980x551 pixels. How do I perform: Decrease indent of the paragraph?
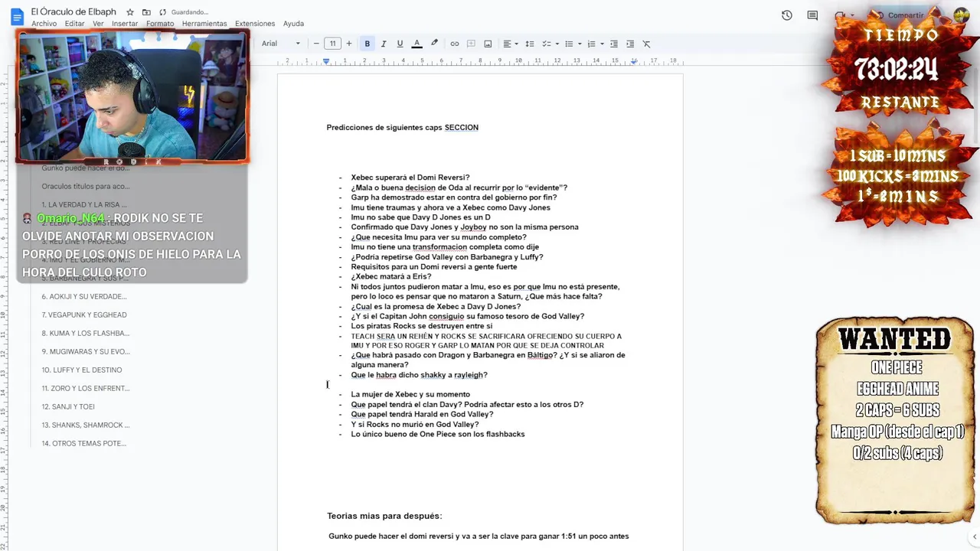coord(613,44)
